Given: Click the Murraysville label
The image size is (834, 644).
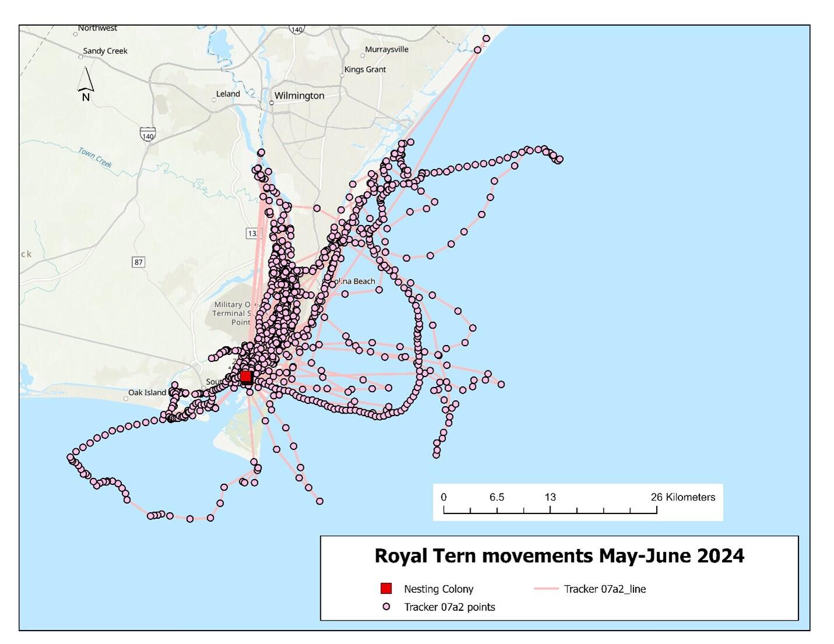Looking at the screenshot, I should 387,50.
